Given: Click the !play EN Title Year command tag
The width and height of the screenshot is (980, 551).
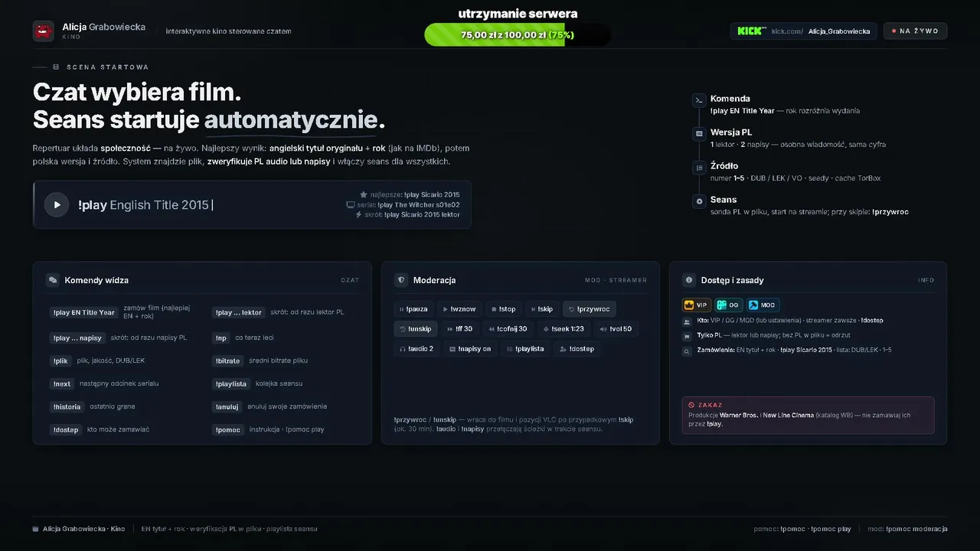Looking at the screenshot, I should [x=84, y=312].
